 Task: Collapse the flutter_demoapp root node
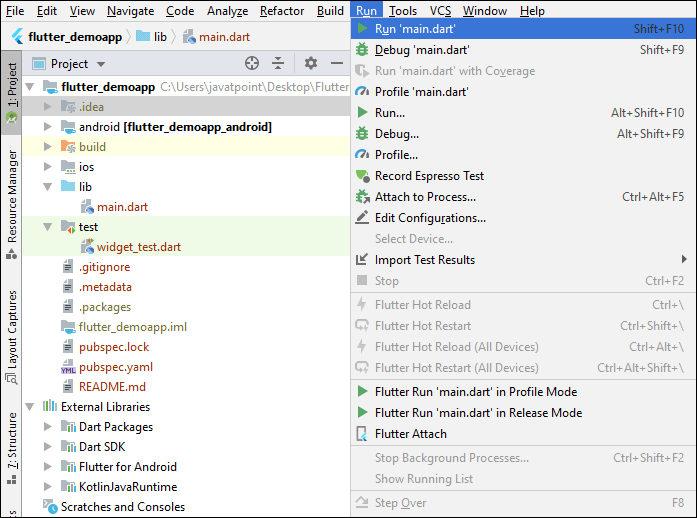(x=30, y=87)
